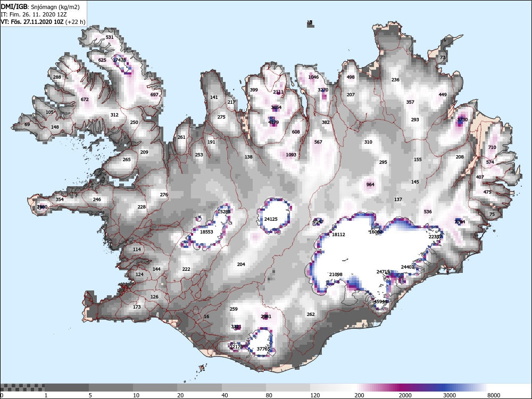
Task: Click the snow value 4179
Action: [x=273, y=122]
